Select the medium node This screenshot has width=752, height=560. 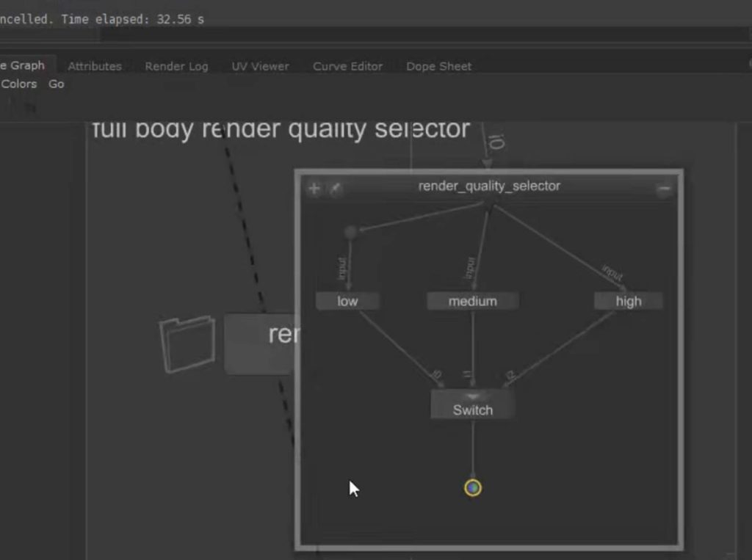tap(473, 301)
